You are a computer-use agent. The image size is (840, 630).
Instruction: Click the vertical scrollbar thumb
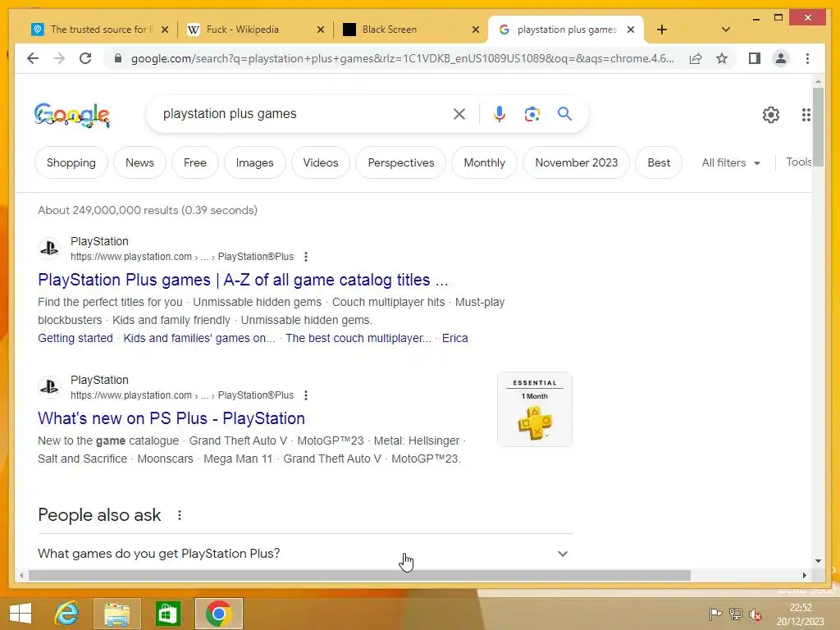pyautogui.click(x=818, y=127)
